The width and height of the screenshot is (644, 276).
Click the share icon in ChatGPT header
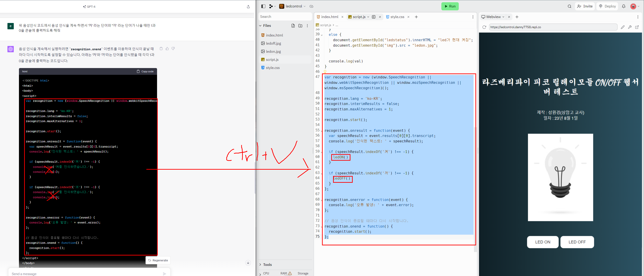(x=248, y=7)
